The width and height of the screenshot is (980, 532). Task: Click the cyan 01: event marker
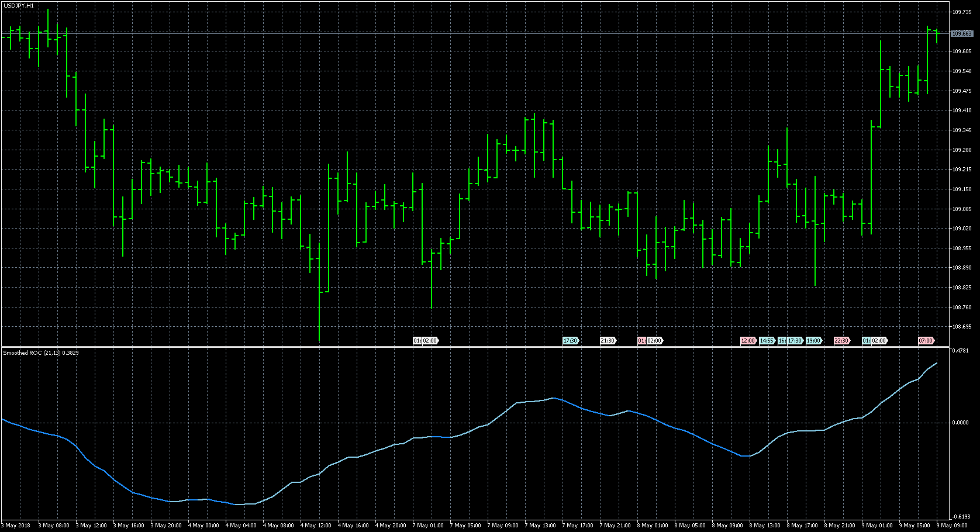(866, 341)
